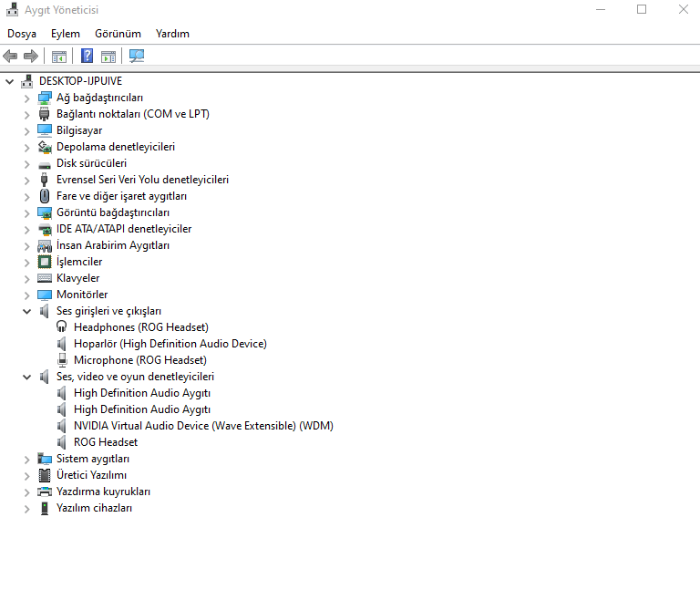
Task: Click the DESKTOP-IJPUIVE computer icon
Action: (26, 81)
